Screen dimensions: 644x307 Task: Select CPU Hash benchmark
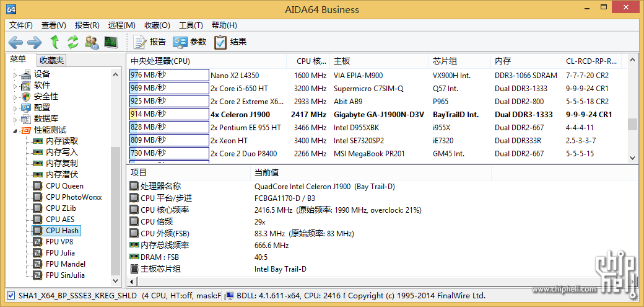[63, 231]
